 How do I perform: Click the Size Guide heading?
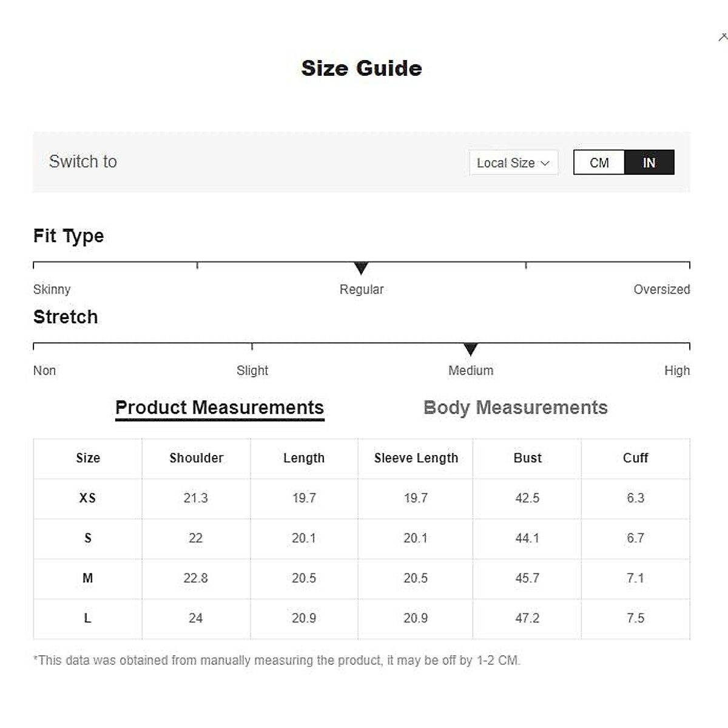click(362, 68)
